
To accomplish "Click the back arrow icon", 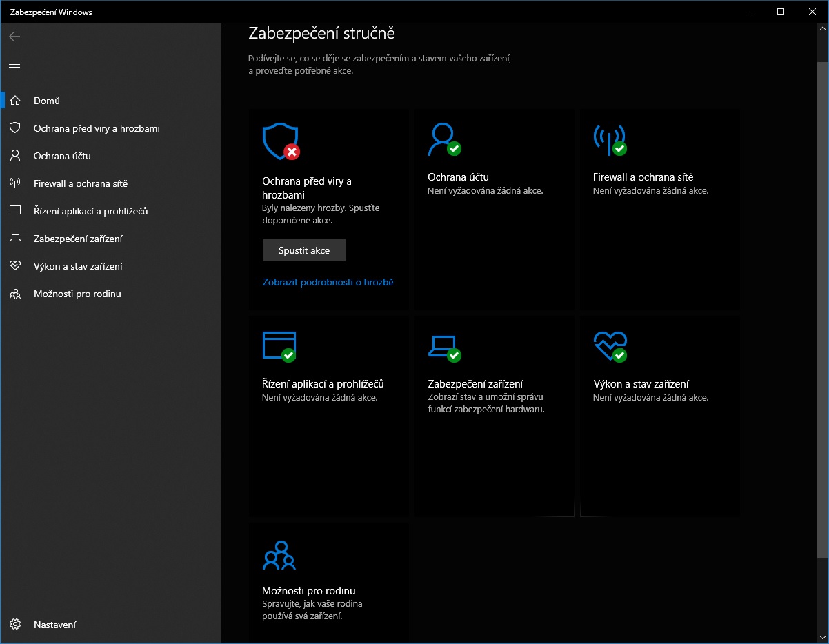I will (14, 37).
